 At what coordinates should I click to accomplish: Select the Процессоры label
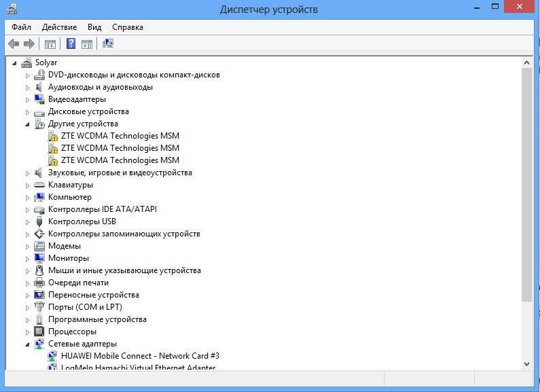pos(72,332)
